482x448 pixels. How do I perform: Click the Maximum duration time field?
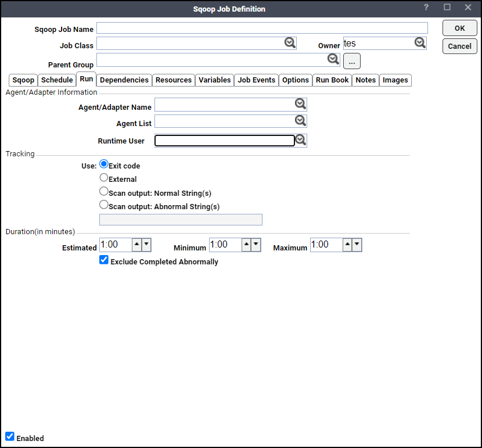(x=326, y=245)
